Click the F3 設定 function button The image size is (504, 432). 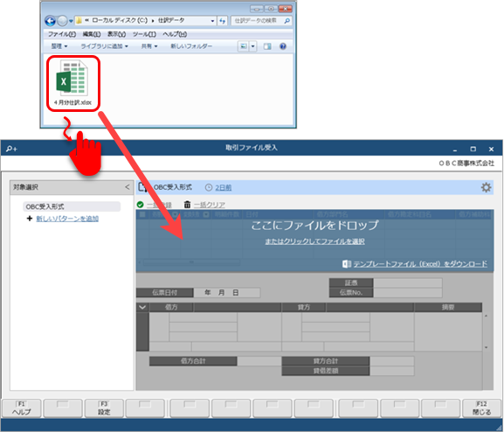[104, 408]
